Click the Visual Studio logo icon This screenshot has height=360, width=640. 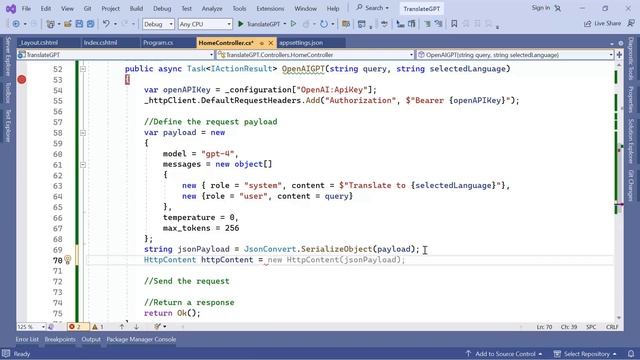[x=11, y=8]
